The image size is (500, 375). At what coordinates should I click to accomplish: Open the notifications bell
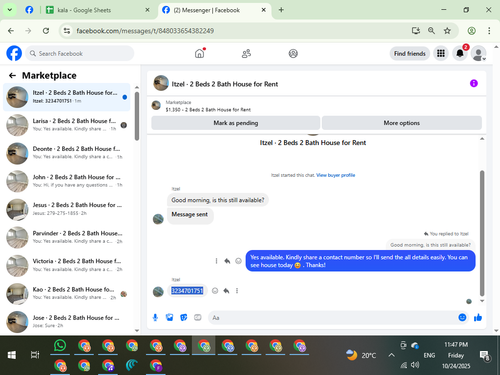point(460,53)
